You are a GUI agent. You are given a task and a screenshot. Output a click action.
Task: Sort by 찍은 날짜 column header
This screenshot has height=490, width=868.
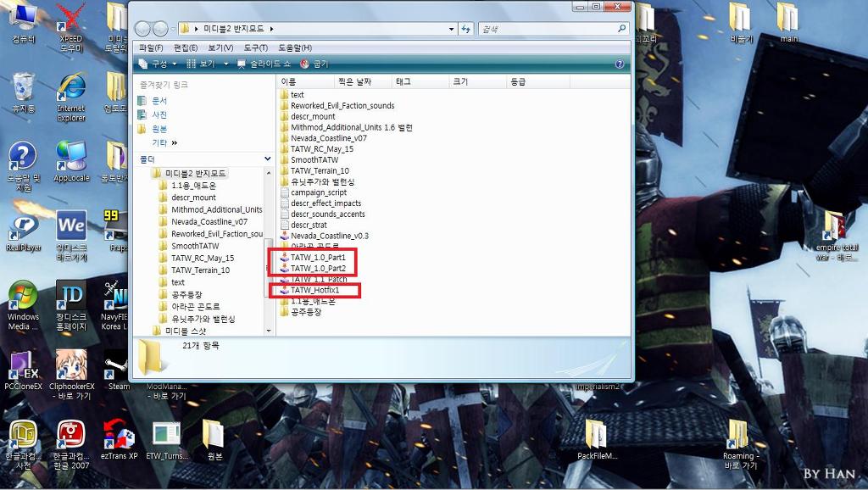click(363, 82)
